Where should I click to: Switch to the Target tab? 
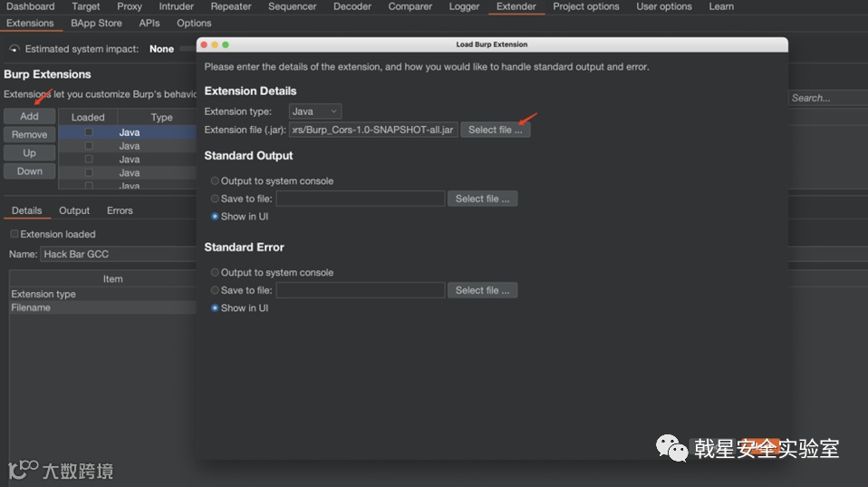[x=86, y=6]
